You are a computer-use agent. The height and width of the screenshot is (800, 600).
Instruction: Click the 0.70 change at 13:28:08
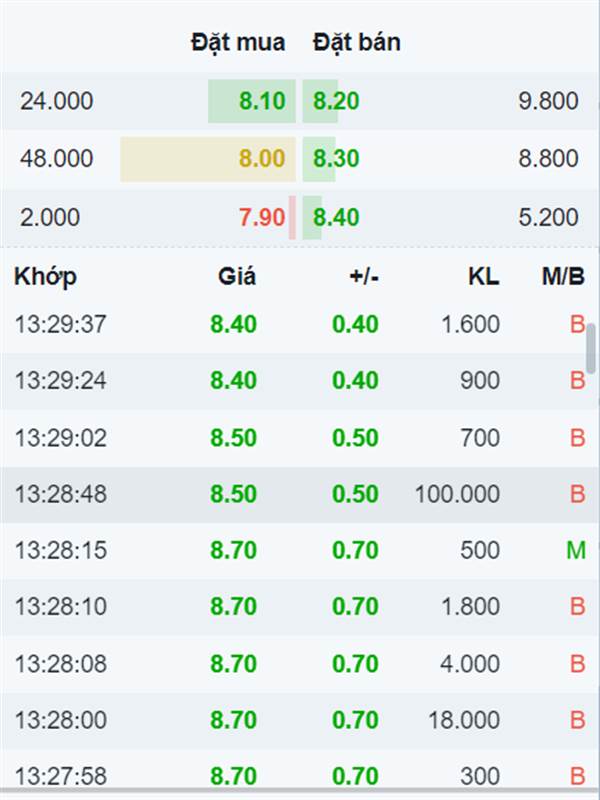pos(356,664)
